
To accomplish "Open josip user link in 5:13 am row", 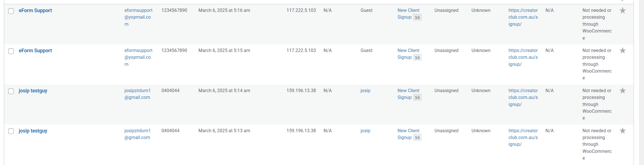I will [x=365, y=131].
